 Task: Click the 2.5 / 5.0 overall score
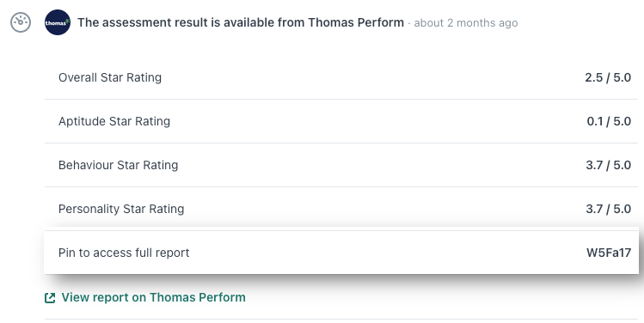pos(608,77)
